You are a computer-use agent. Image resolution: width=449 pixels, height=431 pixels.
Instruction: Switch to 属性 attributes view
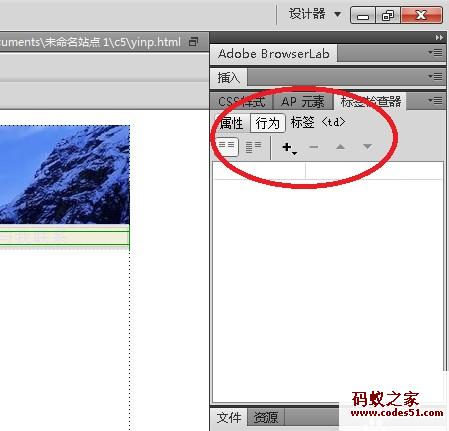[232, 123]
